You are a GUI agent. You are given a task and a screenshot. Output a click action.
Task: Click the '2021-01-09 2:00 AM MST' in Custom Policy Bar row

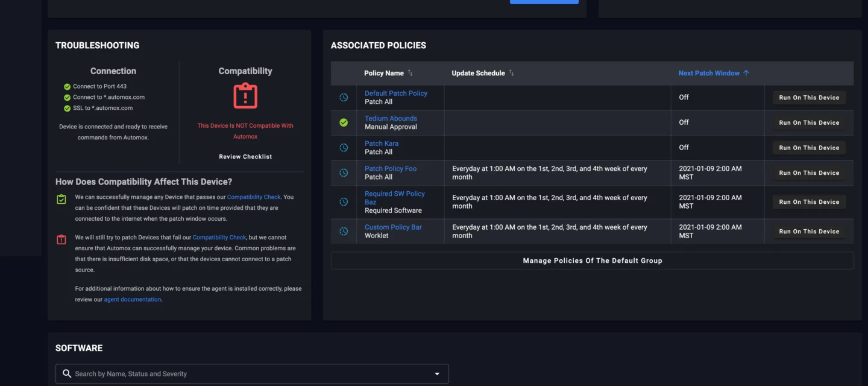(x=710, y=232)
